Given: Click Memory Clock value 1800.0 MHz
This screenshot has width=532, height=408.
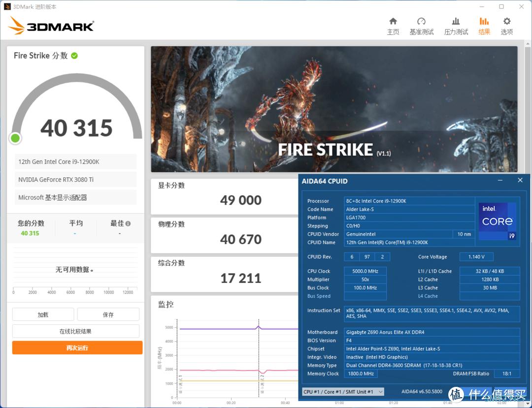Looking at the screenshot, I should point(360,374).
